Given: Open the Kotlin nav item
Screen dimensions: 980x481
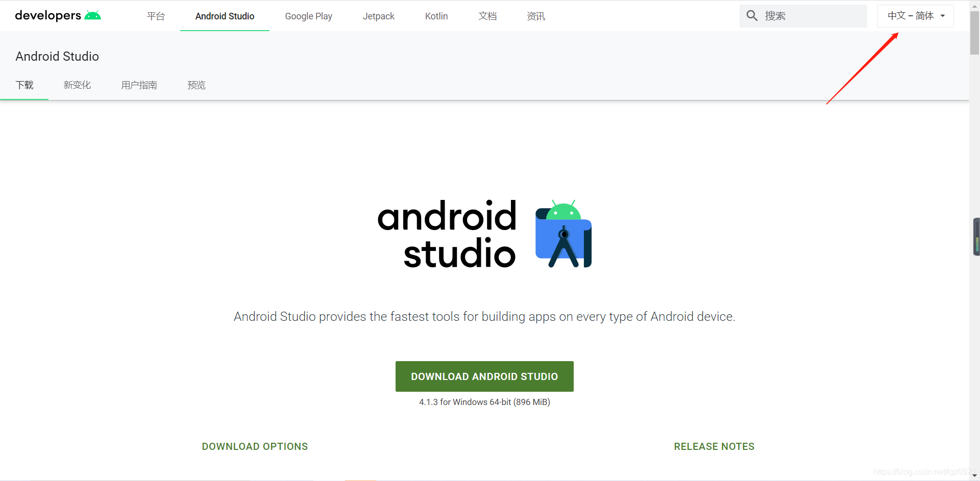Looking at the screenshot, I should 436,16.
